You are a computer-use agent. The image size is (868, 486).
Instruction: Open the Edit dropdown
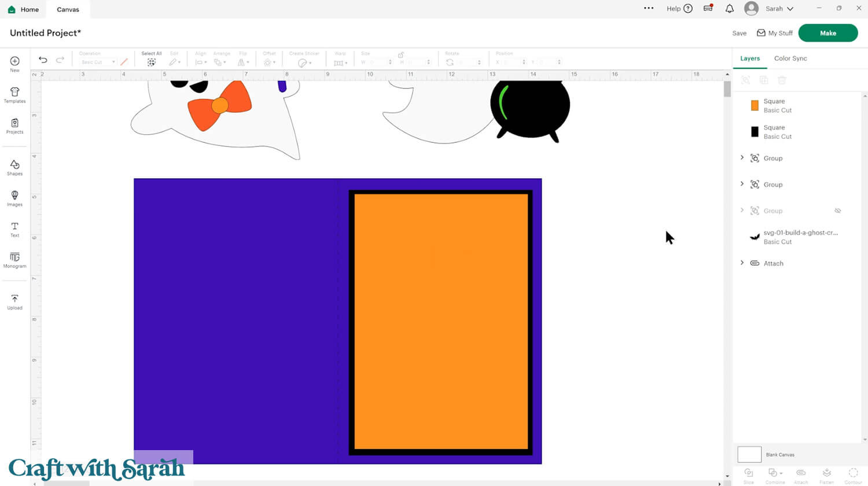point(175,62)
